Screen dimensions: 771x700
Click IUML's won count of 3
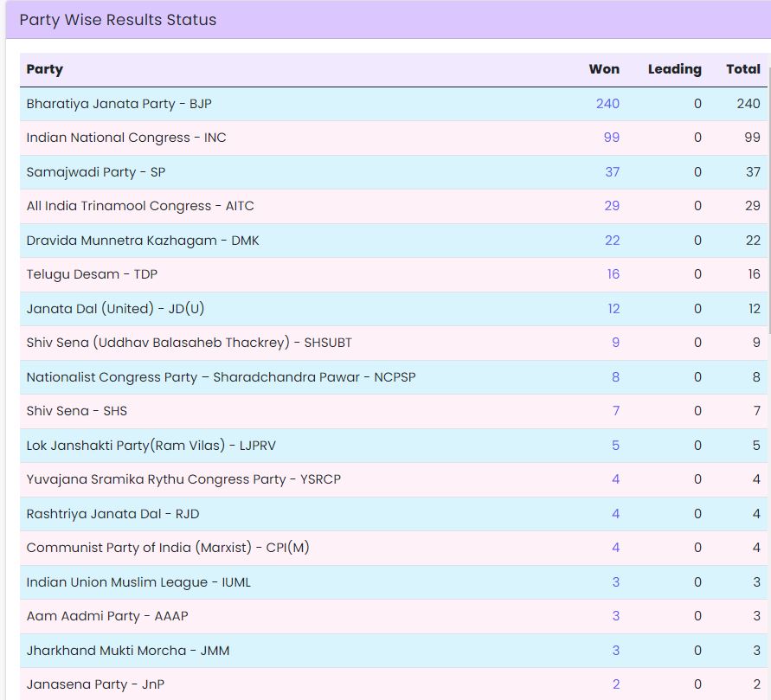(615, 582)
